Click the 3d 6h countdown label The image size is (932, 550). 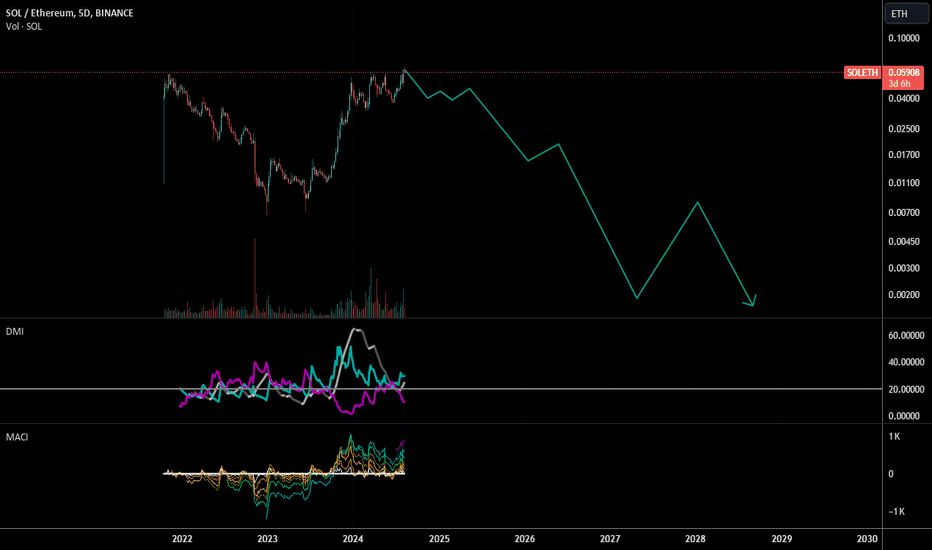[899, 84]
